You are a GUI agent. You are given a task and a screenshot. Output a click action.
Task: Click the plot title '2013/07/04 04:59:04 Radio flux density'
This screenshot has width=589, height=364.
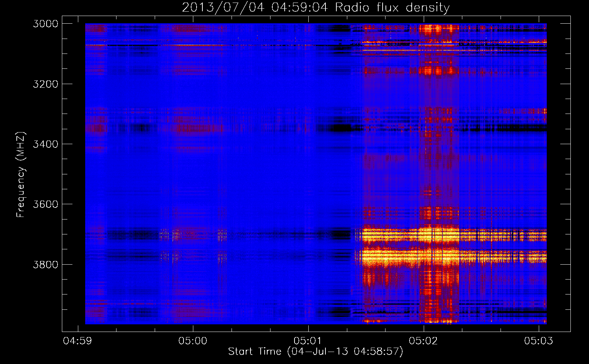point(316,7)
